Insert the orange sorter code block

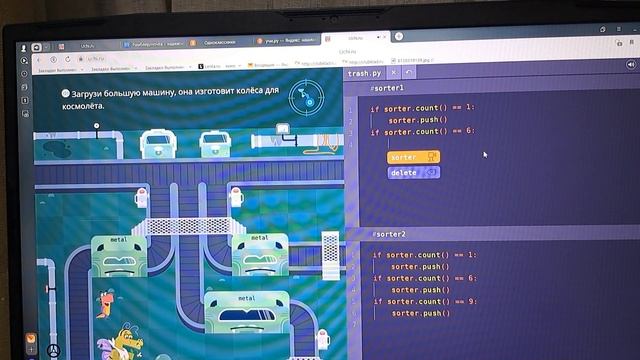pos(413,157)
